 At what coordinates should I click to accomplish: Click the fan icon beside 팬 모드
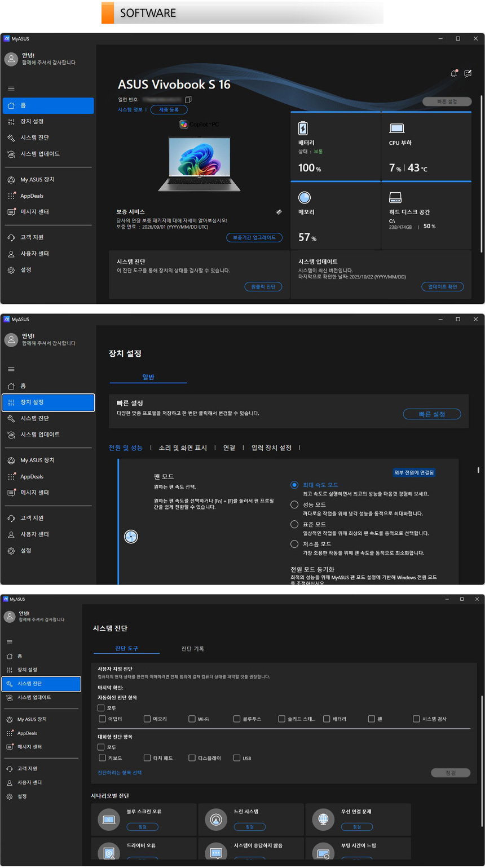[131, 537]
